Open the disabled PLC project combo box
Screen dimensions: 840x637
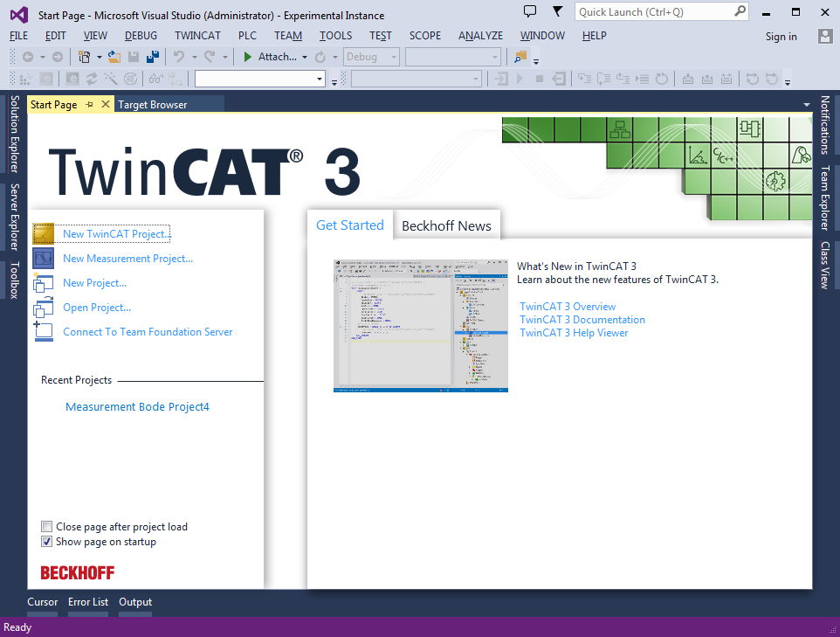tap(416, 80)
